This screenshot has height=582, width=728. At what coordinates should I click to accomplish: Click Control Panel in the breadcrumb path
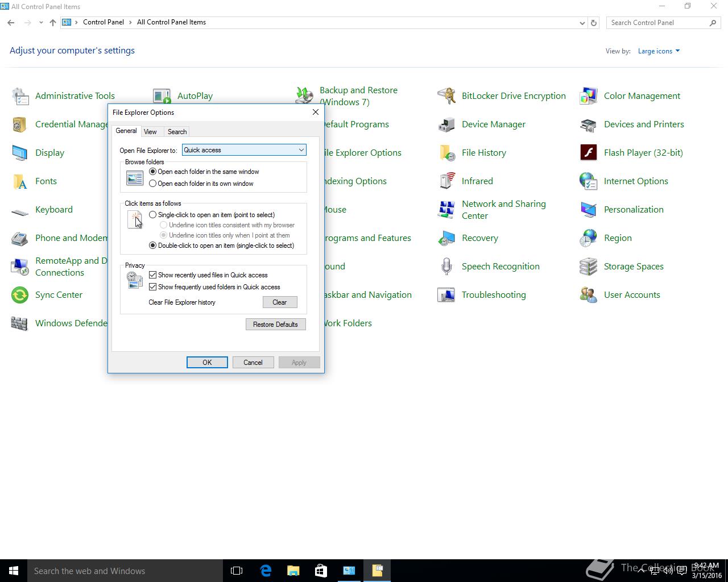tap(103, 22)
